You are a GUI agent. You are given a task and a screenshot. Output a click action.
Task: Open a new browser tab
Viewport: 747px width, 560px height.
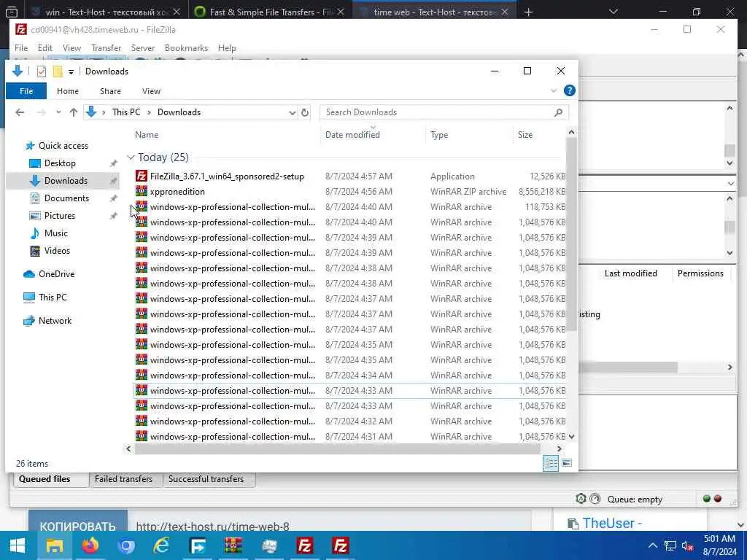(528, 12)
